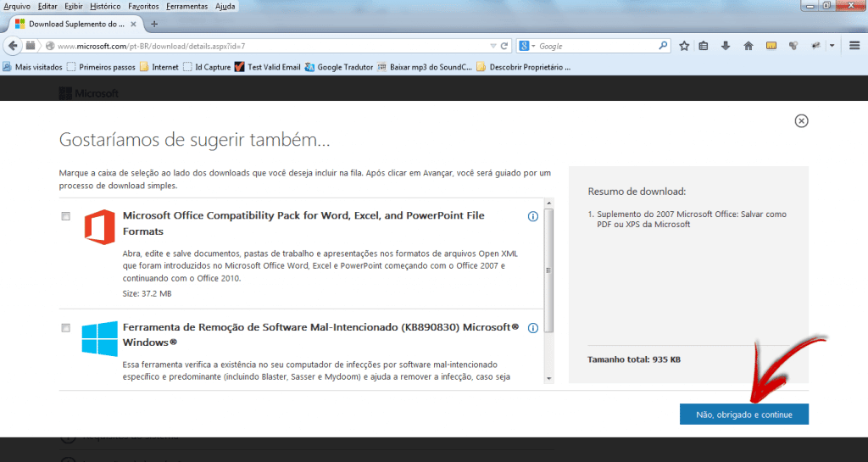868x462 pixels.
Task: Open Id Capture bookmark
Action: click(x=207, y=67)
